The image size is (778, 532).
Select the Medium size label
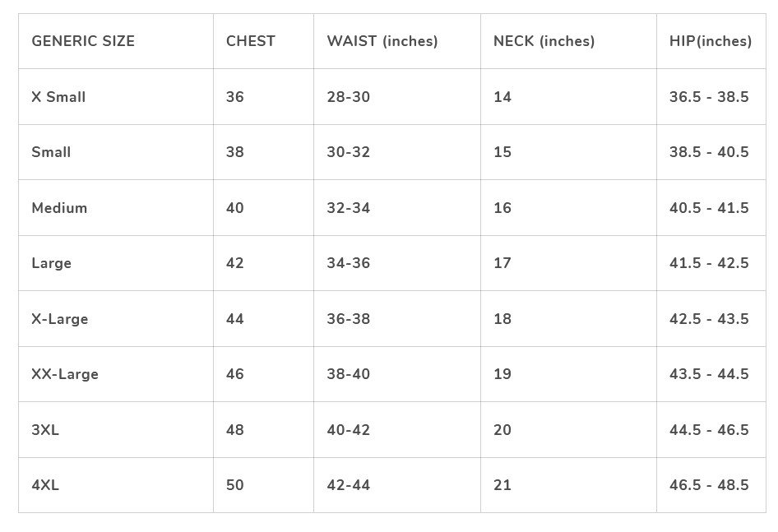pos(59,207)
